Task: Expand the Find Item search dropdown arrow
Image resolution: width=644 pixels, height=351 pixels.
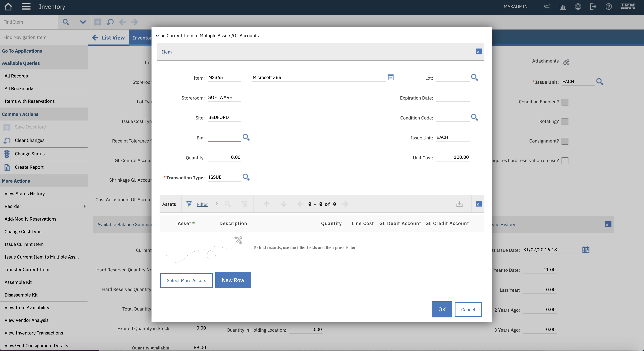Action: pos(83,22)
